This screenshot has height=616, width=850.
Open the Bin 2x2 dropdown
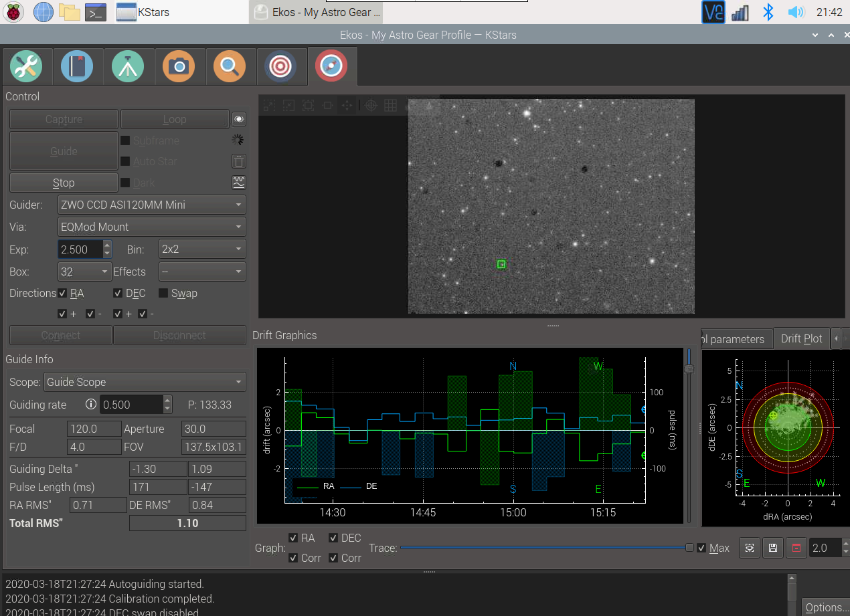click(x=202, y=249)
